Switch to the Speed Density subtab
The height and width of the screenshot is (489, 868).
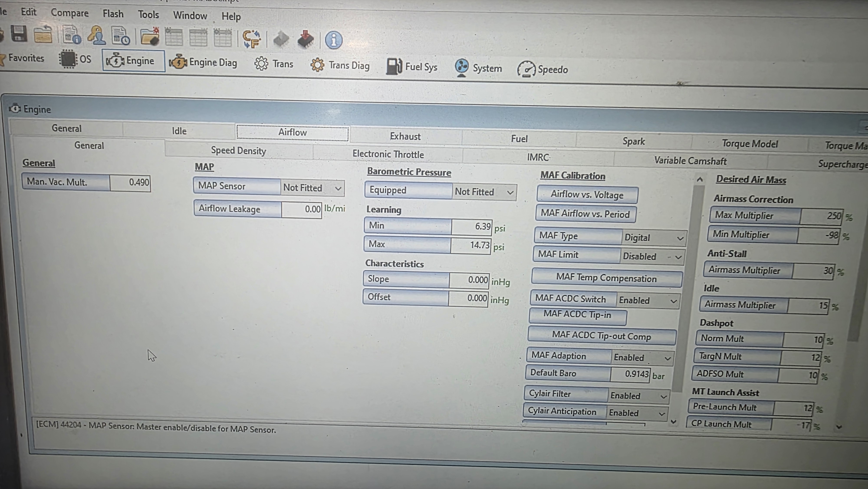pyautogui.click(x=238, y=150)
